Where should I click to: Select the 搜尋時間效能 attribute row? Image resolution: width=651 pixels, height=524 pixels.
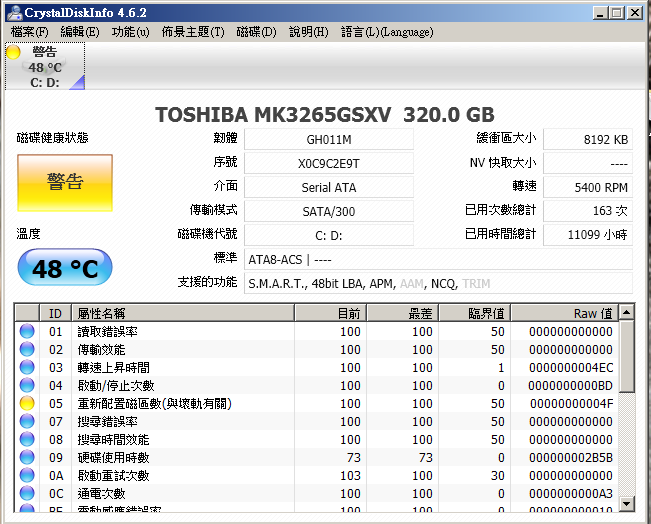coord(317,439)
